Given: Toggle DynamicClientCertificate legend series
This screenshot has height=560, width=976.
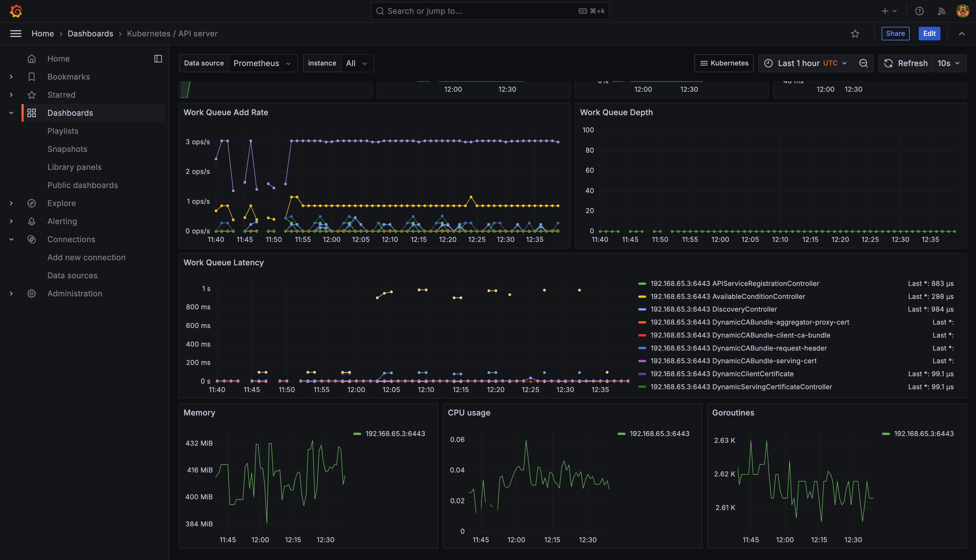Looking at the screenshot, I should pyautogui.click(x=722, y=374).
